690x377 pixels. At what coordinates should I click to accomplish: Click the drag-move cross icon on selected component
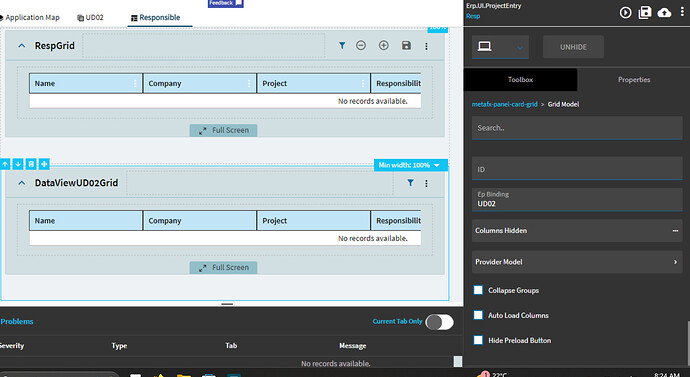[44, 164]
